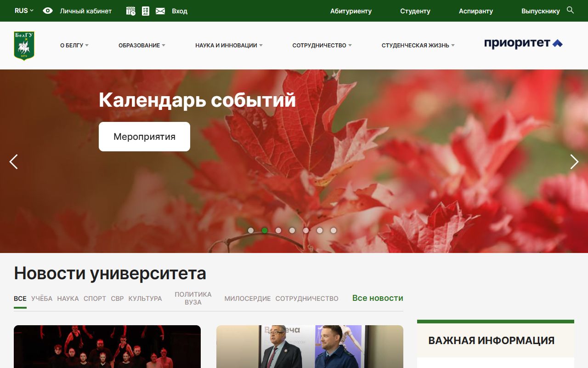Switch to the КУЛЬТУРА news tab
Viewport: 588px width, 368px height.
click(x=145, y=299)
